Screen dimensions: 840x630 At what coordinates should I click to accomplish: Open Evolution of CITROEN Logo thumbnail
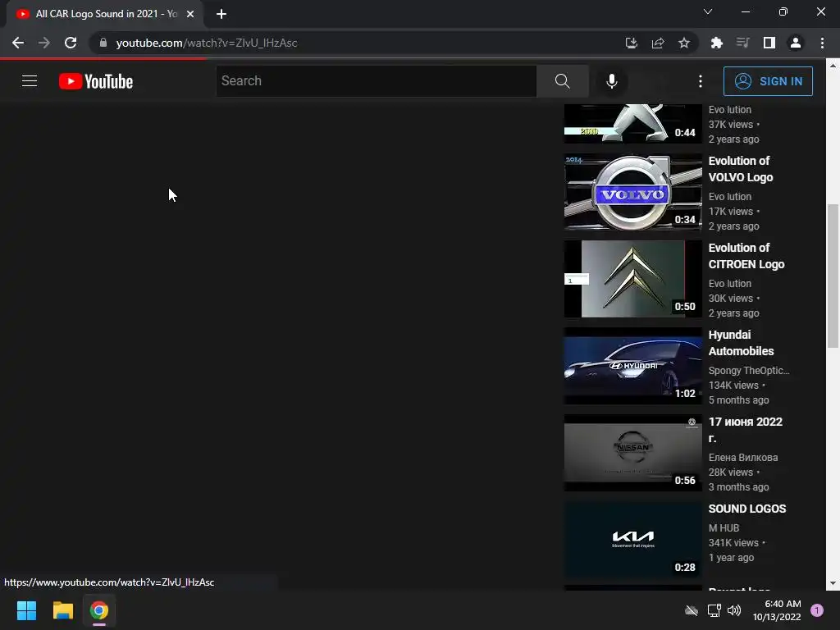632,279
